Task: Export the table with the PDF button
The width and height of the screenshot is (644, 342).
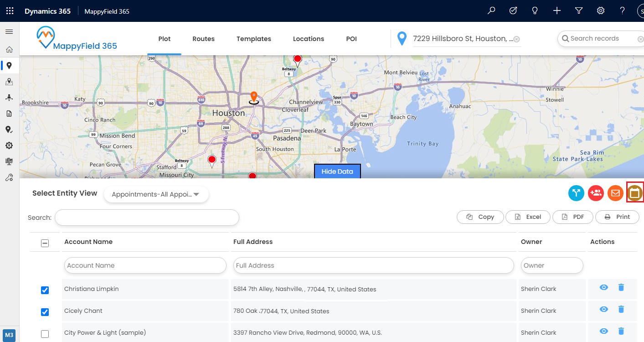Action: point(573,217)
